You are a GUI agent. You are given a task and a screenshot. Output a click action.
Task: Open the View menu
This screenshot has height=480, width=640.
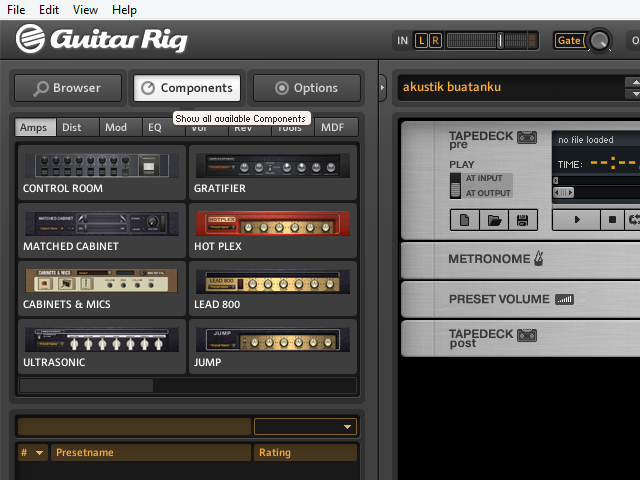[85, 10]
